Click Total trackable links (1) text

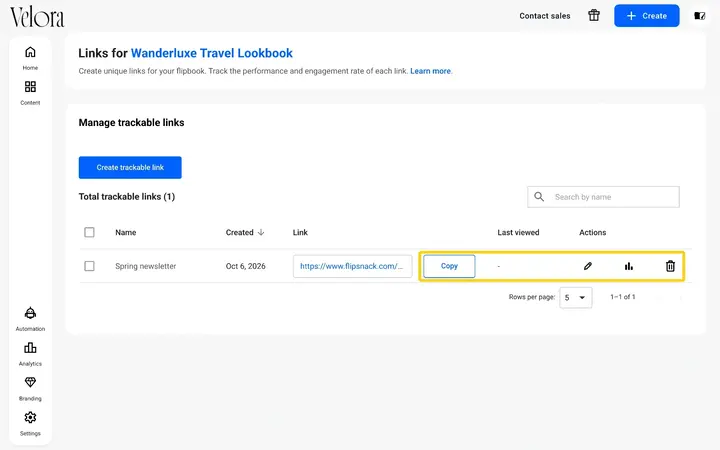click(127, 197)
